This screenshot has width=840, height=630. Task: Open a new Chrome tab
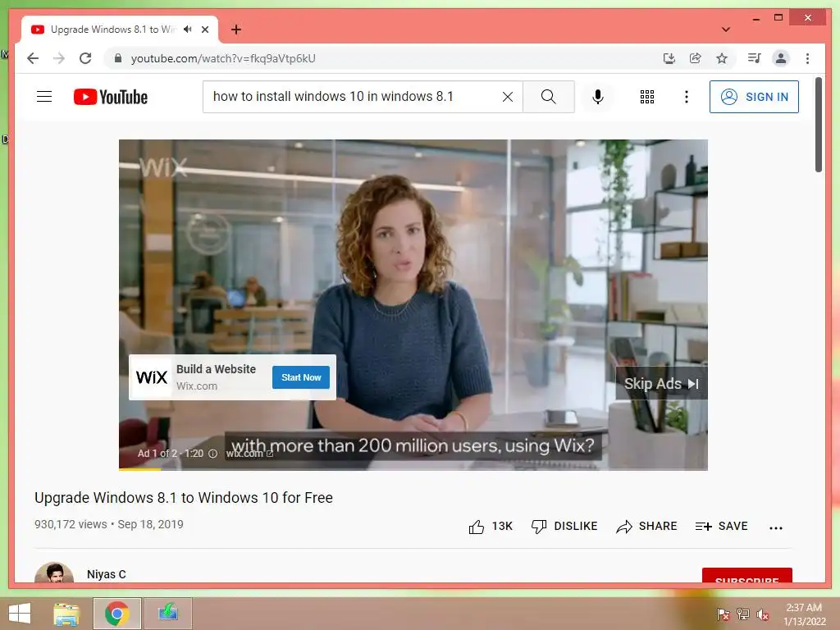[236, 30]
